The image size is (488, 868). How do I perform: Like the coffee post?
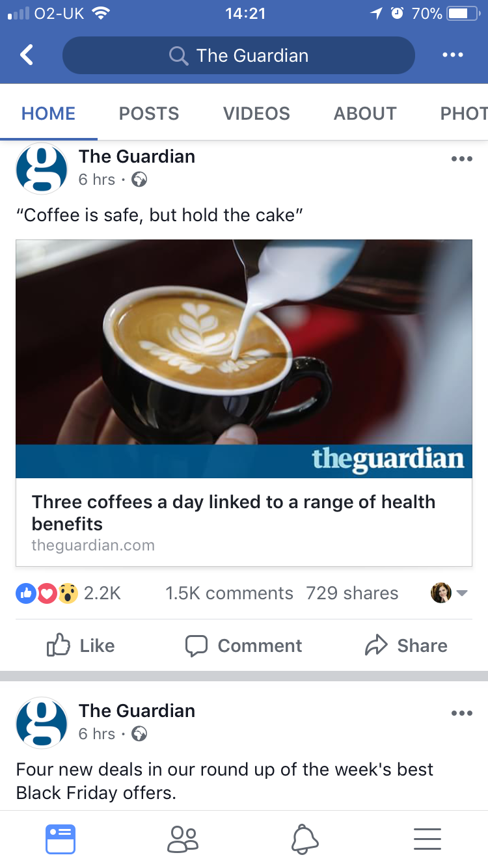click(81, 645)
